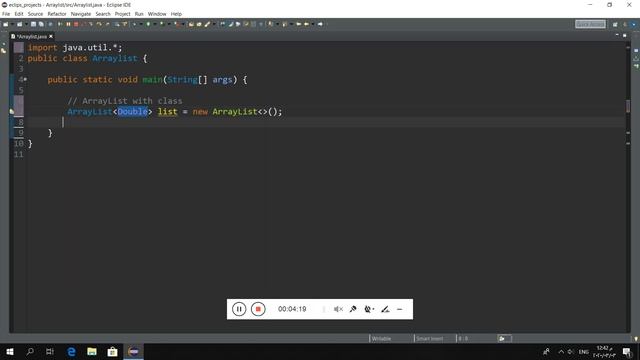This screenshot has height=360, width=640.
Task: Click the Open Type toolbar icon
Action: tap(191, 24)
